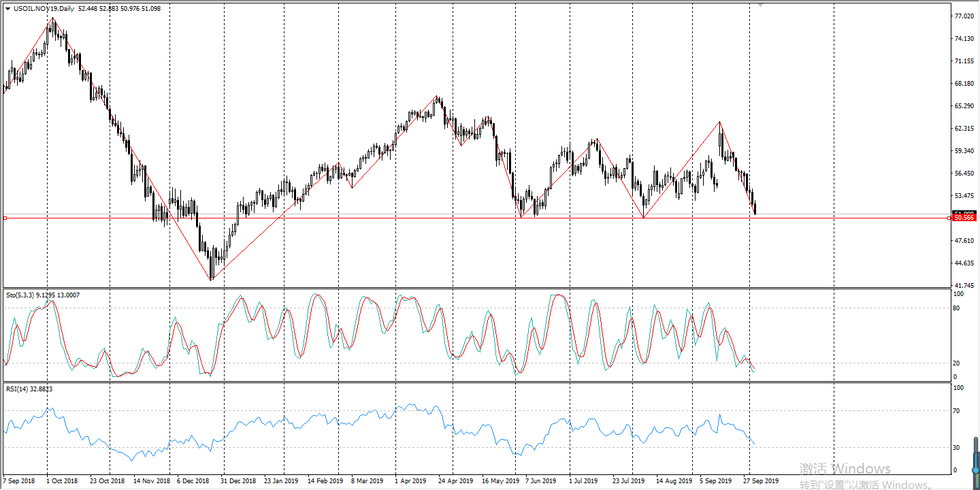Viewport: 980px width, 490px height.
Task: Click the 41.745 price scale label
Action: point(964,286)
